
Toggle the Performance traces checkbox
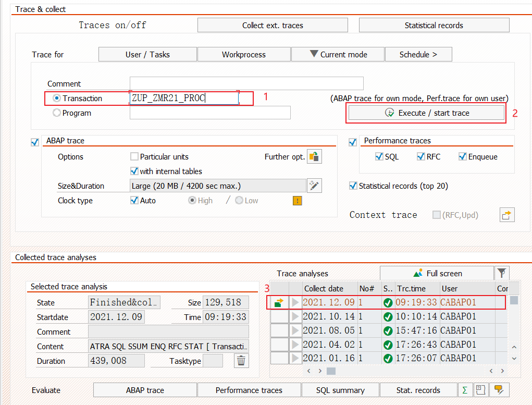tap(353, 142)
